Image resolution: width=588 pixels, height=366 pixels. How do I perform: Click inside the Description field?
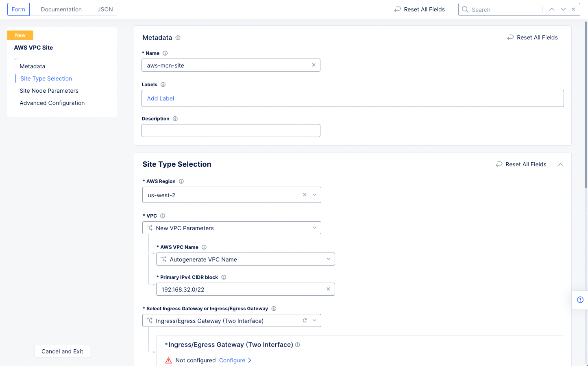click(231, 130)
